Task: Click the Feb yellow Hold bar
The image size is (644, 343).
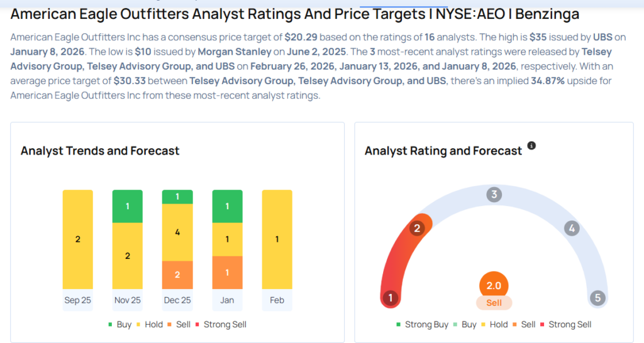Action: pyautogui.click(x=277, y=239)
